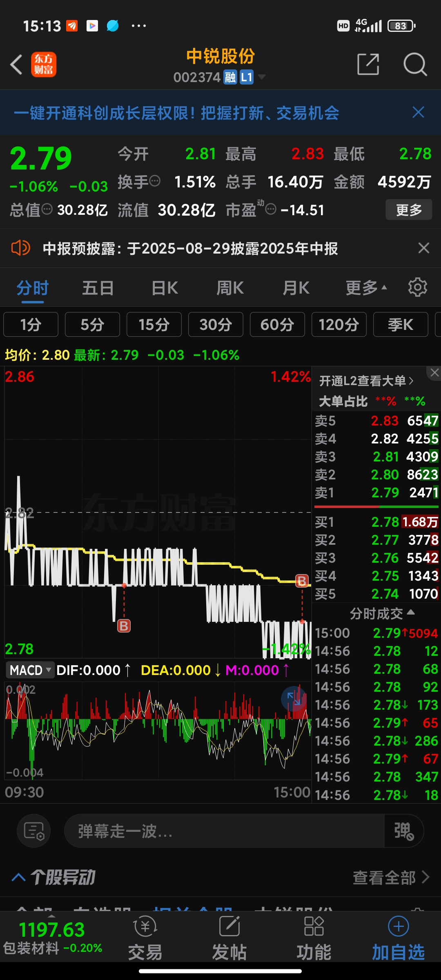441x980 pixels.
Task: Switch to the 周K tab
Action: [x=230, y=288]
